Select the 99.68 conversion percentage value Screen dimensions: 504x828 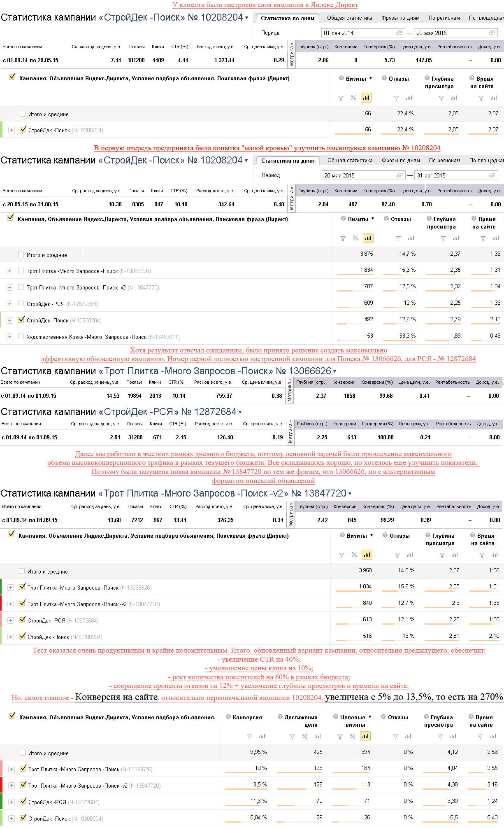coord(386,396)
